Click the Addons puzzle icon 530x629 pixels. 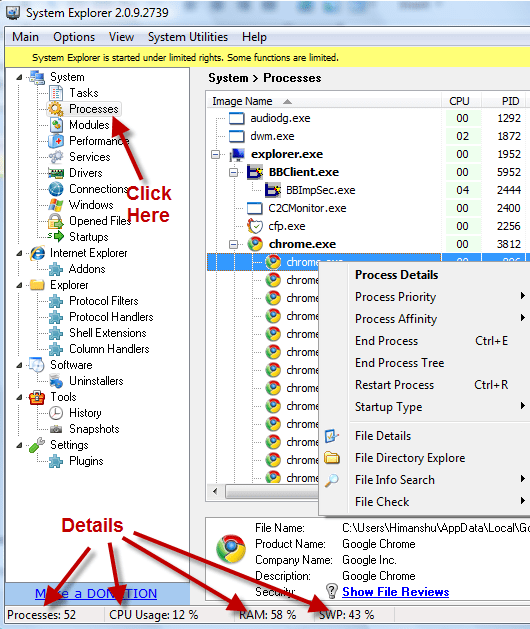pos(56,269)
